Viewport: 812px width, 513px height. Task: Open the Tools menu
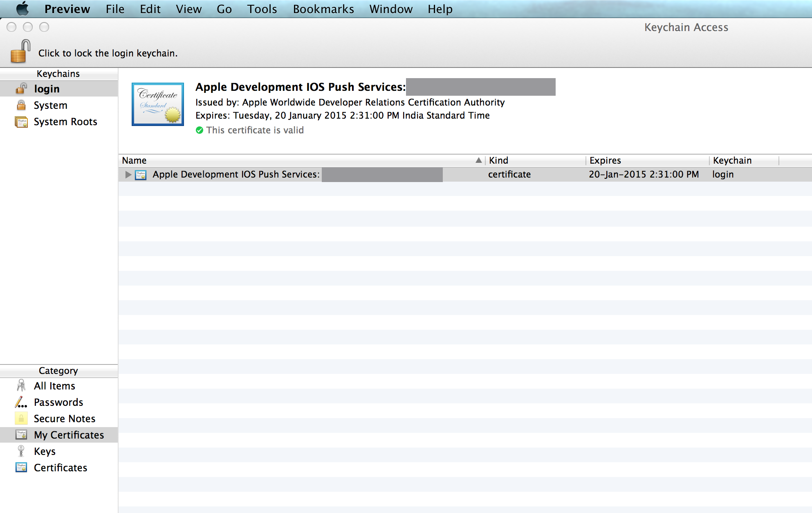tap(262, 9)
